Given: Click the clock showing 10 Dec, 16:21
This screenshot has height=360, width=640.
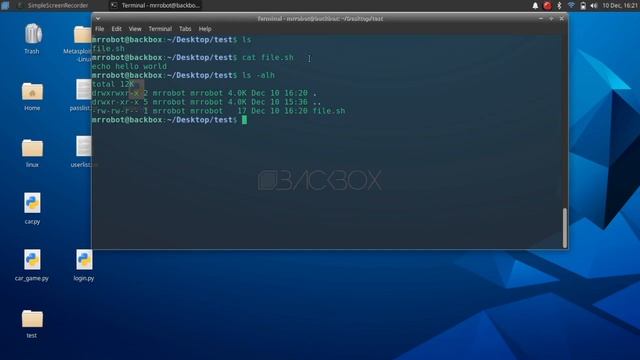Looking at the screenshot, I should pyautogui.click(x=620, y=5).
